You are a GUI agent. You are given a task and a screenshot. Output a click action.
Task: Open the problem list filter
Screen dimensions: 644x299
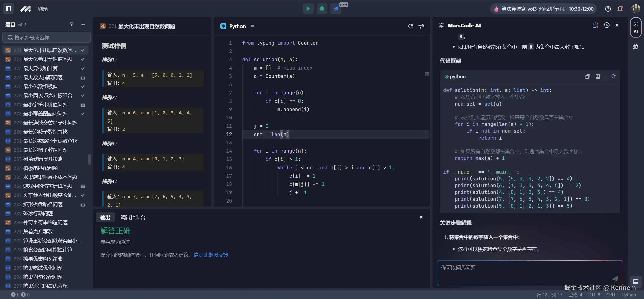[72, 24]
